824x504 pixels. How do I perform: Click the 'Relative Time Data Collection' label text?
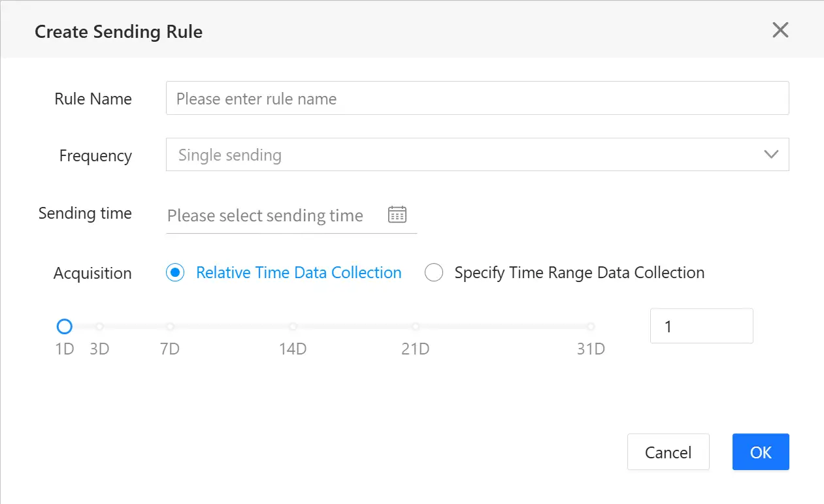click(x=299, y=273)
